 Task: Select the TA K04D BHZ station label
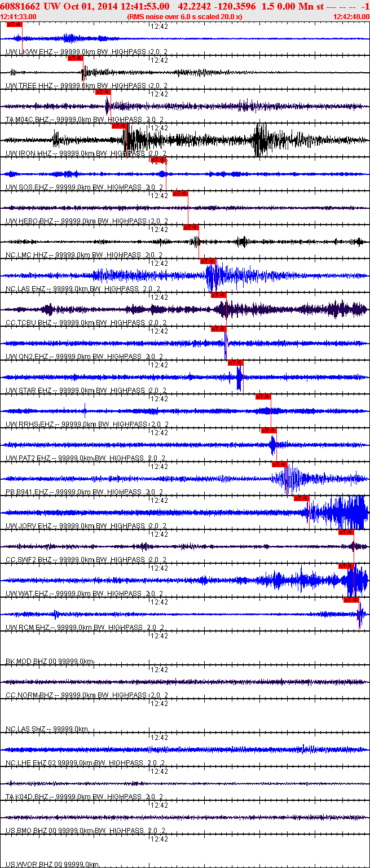(x=85, y=797)
